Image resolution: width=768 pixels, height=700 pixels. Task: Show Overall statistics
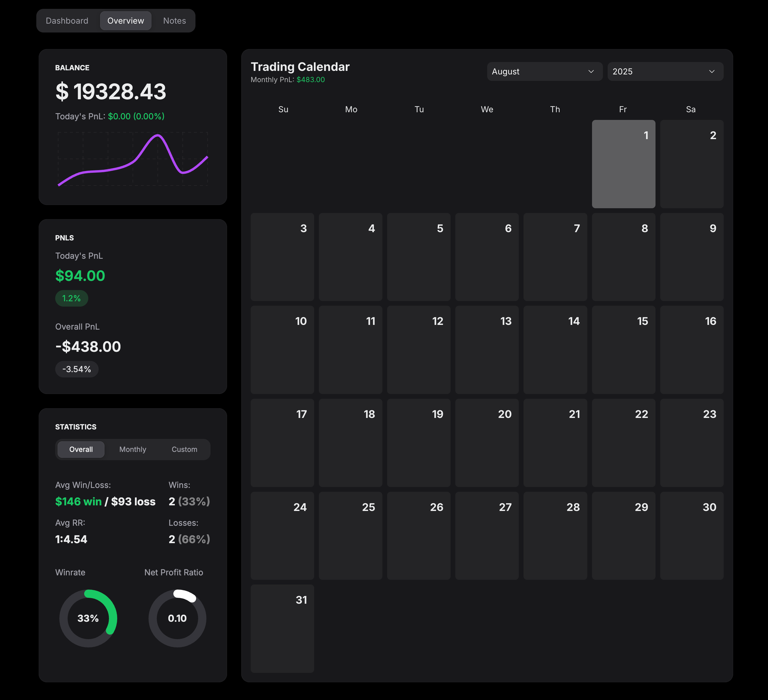tap(81, 449)
